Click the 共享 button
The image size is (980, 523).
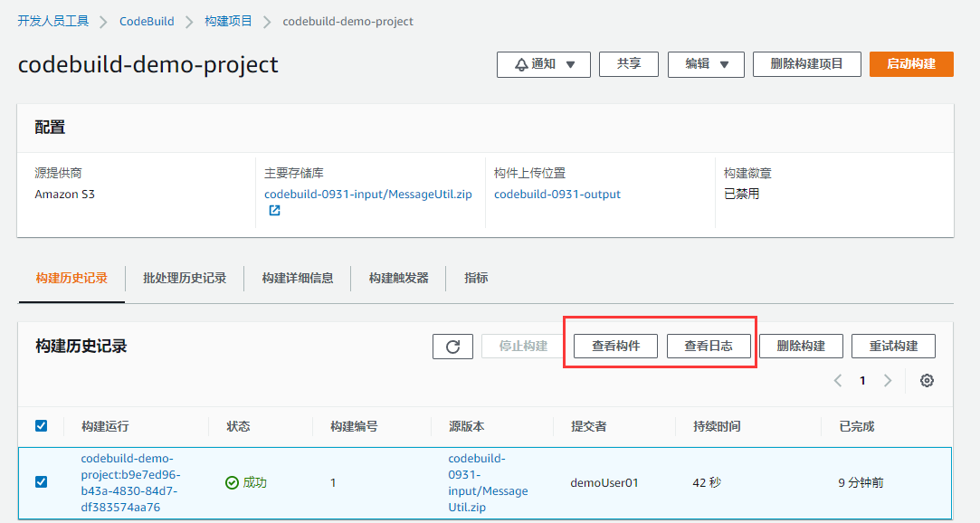629,63
